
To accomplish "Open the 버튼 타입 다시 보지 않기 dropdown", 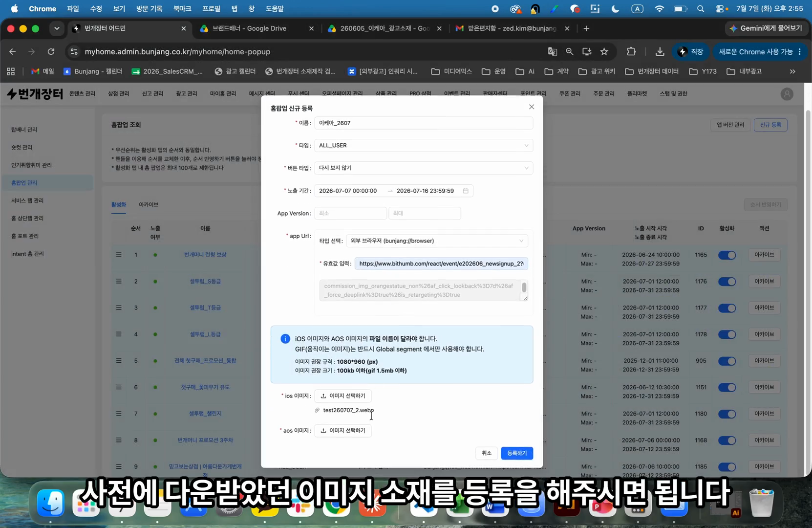I will (424, 168).
